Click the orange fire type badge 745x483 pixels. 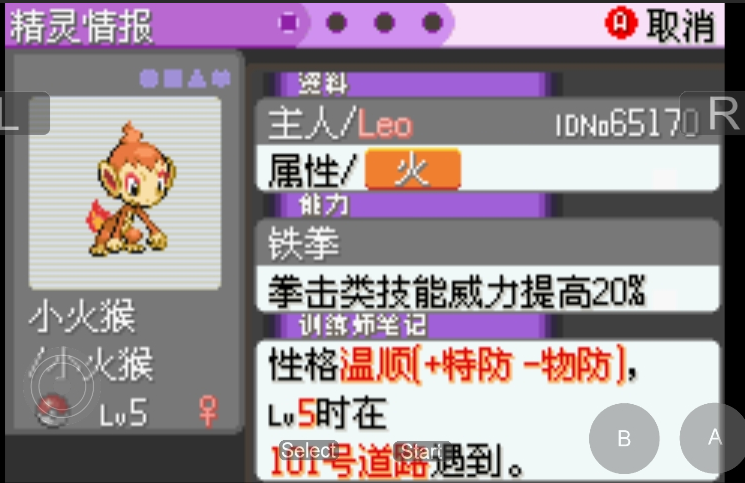[x=413, y=169]
